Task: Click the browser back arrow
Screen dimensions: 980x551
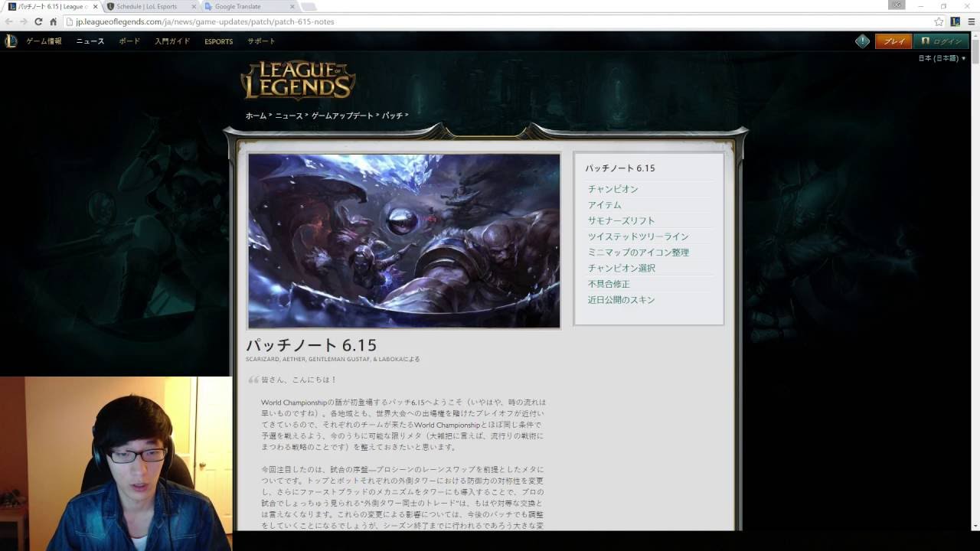Action: pos(9,21)
